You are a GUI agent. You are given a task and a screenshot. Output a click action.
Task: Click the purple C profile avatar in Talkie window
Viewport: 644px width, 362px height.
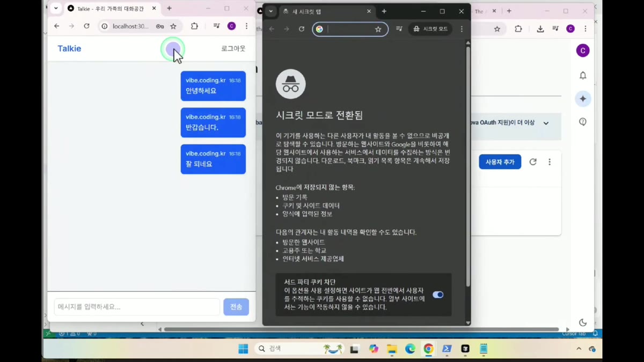click(231, 26)
